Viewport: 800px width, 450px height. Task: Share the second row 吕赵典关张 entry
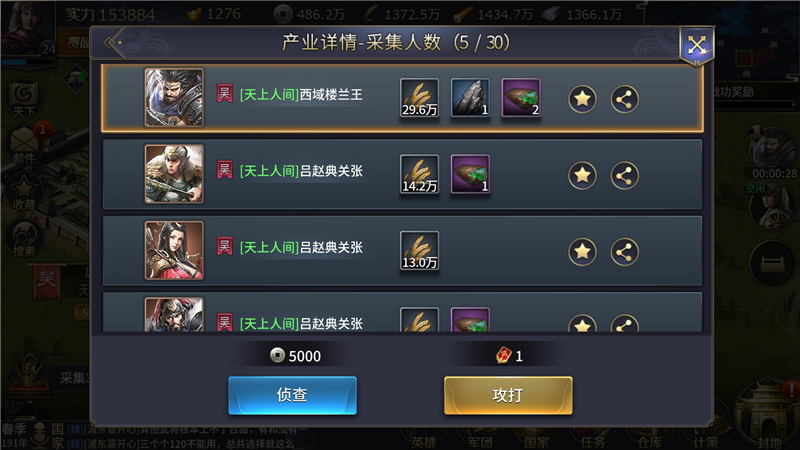(624, 175)
